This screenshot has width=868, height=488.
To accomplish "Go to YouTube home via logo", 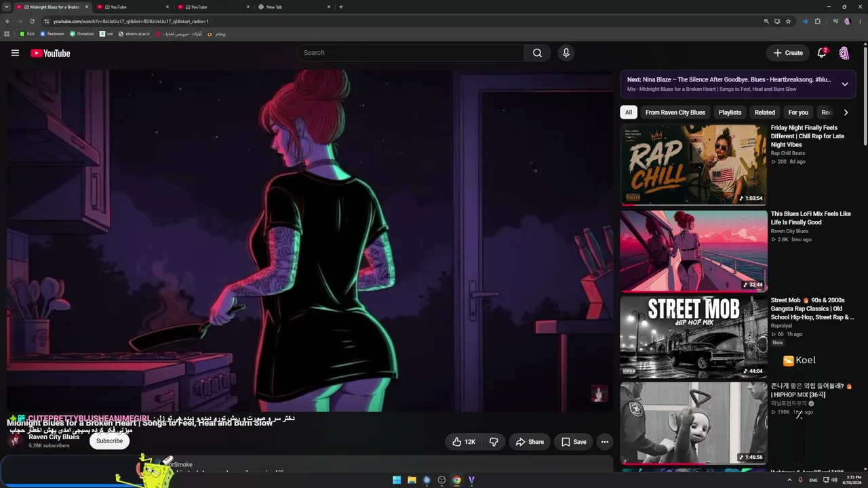I will 50,53.
